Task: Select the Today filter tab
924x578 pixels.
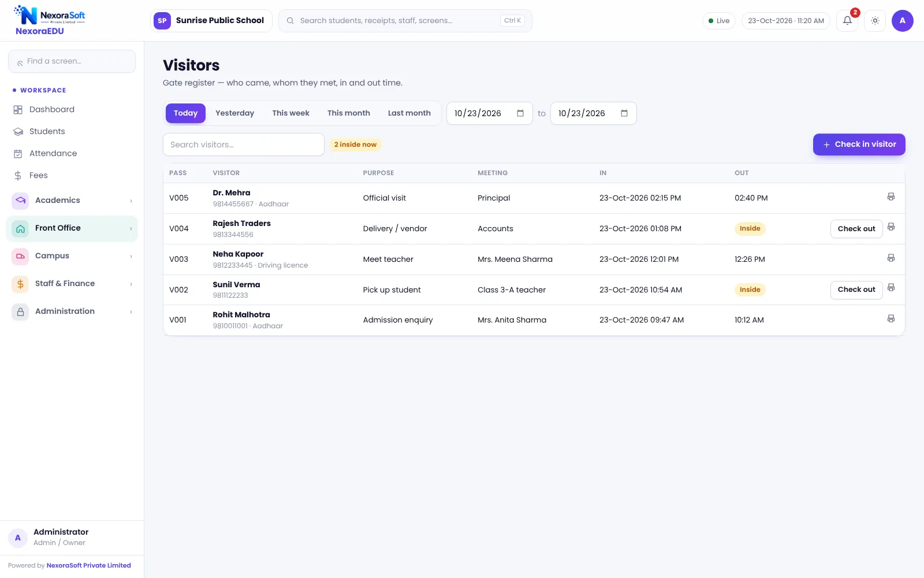Action: coord(185,113)
